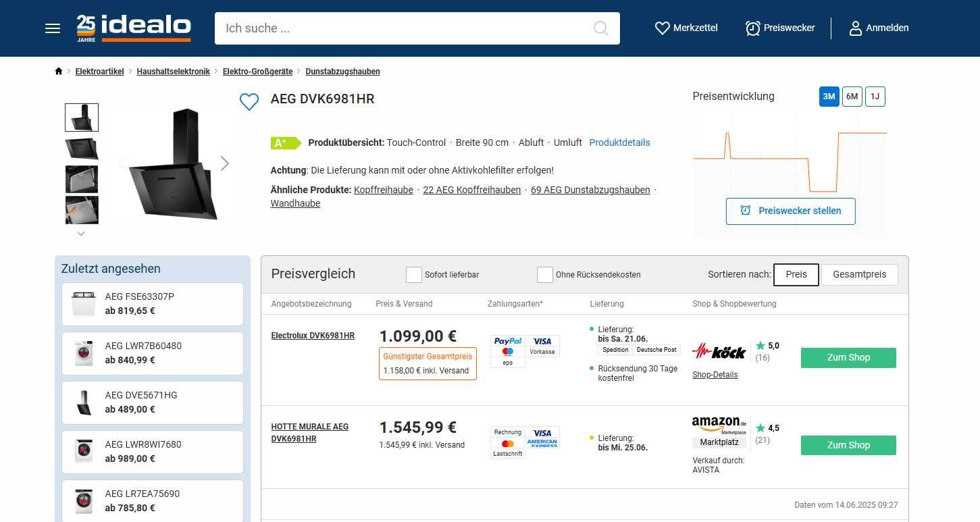
Task: Click the 5,0 star rating of köck
Action: click(x=767, y=346)
